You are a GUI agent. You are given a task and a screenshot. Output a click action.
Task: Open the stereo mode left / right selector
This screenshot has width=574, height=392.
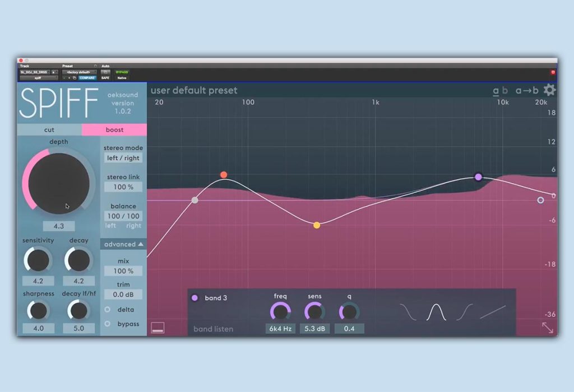click(x=123, y=158)
